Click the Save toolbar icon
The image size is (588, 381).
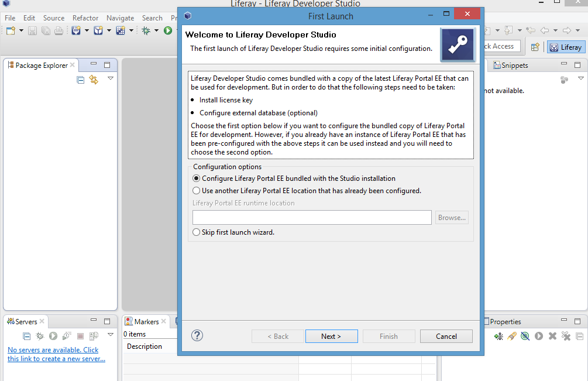pos(33,31)
